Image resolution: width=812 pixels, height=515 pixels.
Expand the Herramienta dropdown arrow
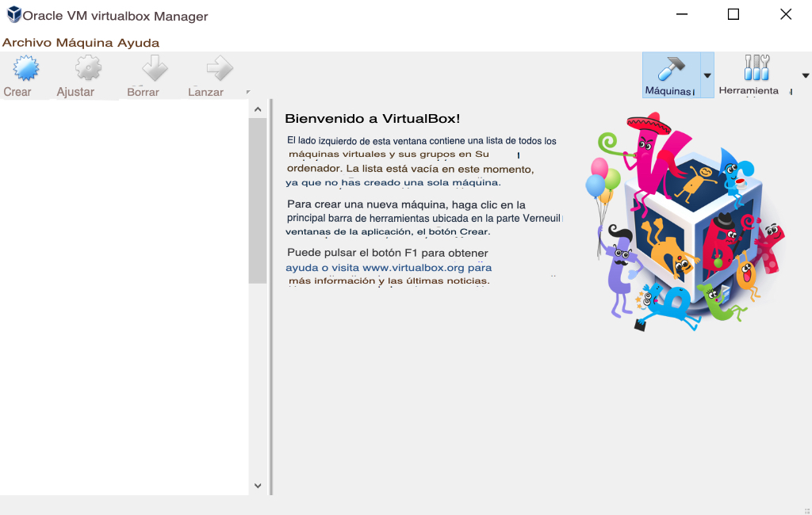805,75
